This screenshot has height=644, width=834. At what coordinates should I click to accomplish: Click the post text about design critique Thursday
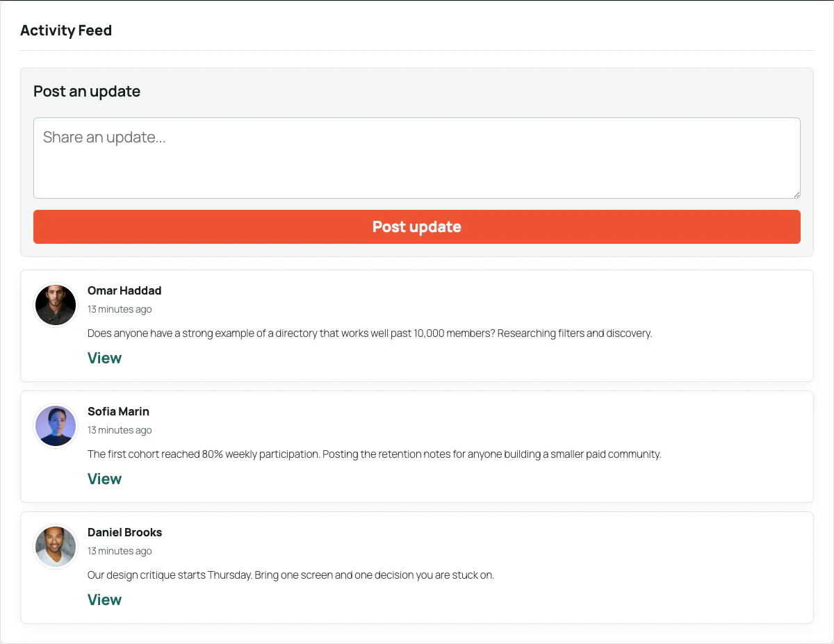click(x=291, y=575)
